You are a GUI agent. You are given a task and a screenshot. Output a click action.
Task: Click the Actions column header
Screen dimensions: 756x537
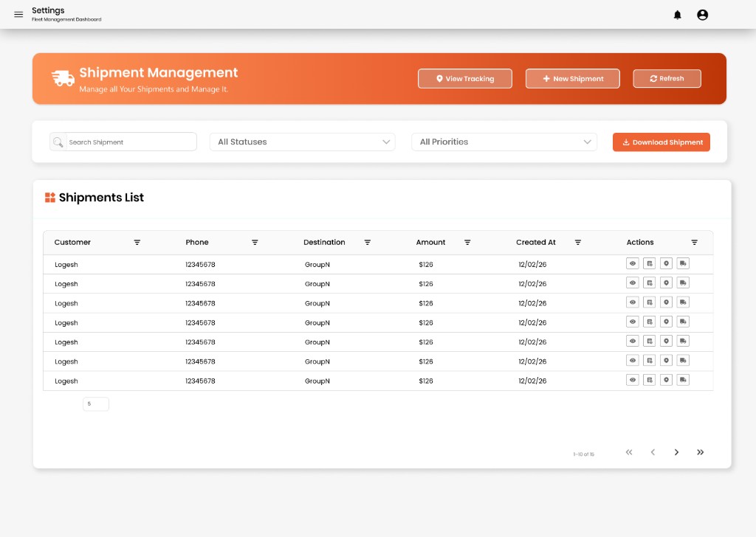coord(640,242)
